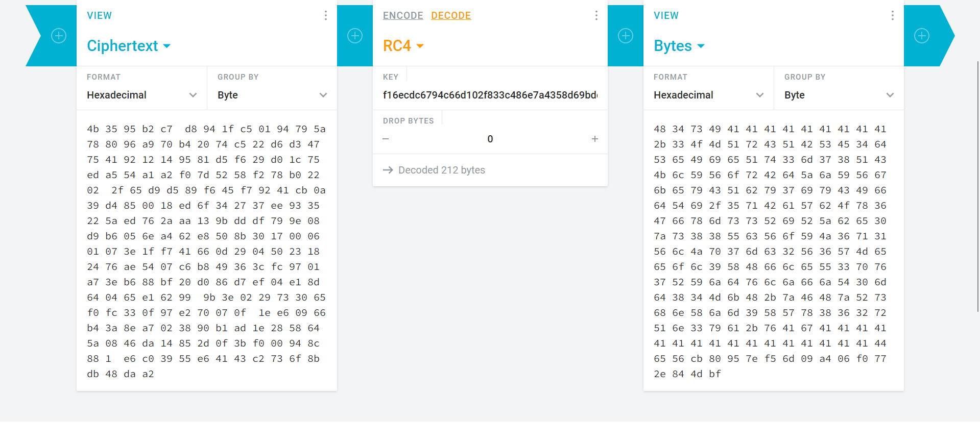This screenshot has height=444, width=980.
Task: Open the Ciphertext panel options menu
Action: [x=326, y=15]
